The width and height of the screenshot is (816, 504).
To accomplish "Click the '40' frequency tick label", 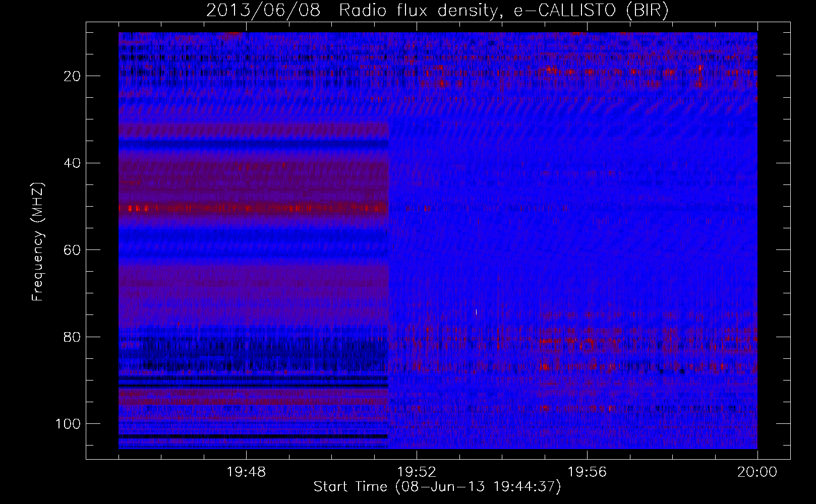I will (x=73, y=163).
